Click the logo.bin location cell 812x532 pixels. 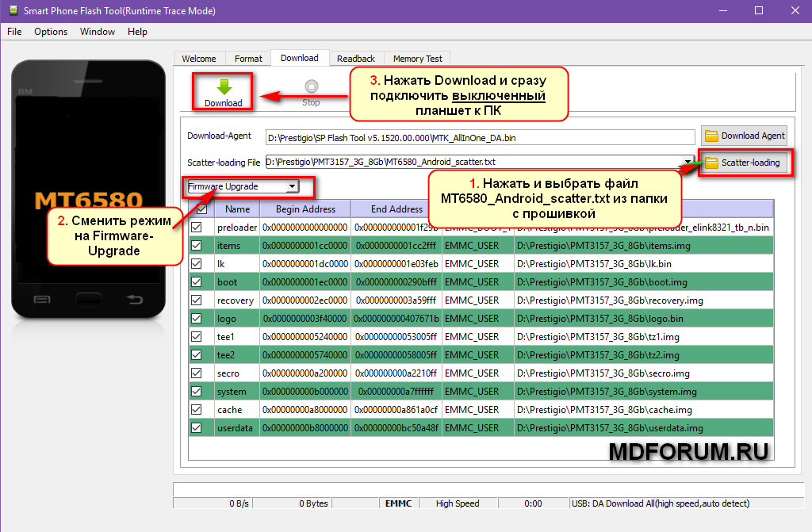(x=644, y=319)
